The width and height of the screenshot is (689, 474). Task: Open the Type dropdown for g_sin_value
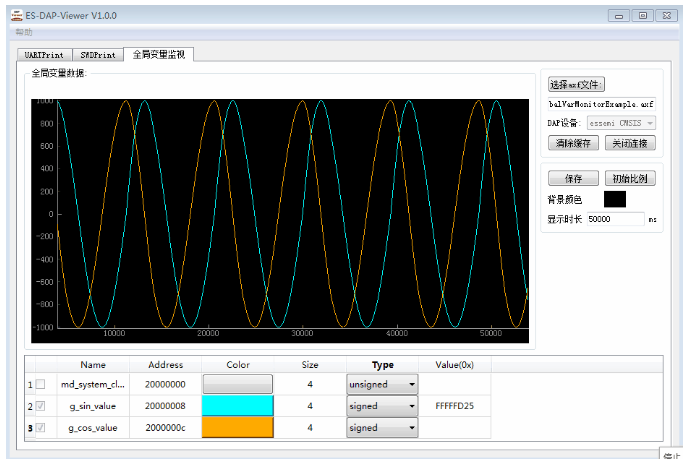382,406
